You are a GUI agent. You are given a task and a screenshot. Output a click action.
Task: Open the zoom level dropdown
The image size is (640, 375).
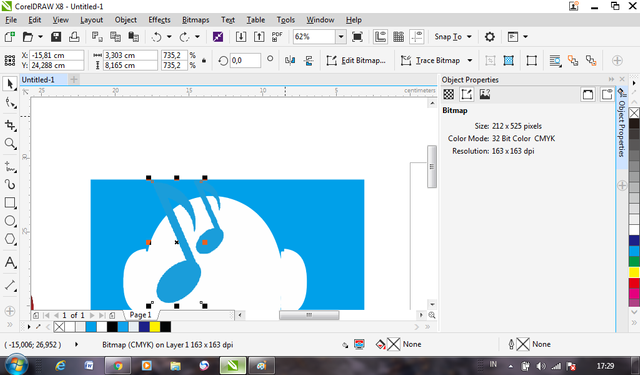click(x=341, y=37)
